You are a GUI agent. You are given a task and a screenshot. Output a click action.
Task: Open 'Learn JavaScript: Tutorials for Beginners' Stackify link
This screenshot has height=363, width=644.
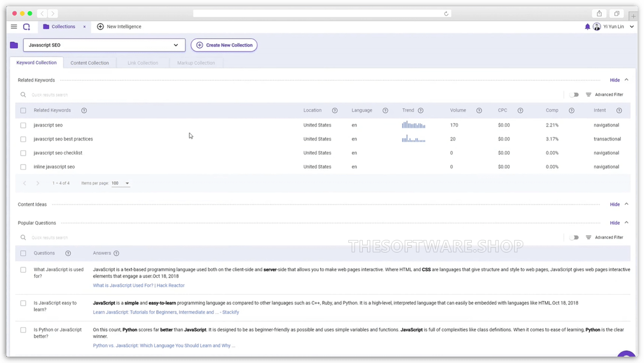[x=166, y=312]
